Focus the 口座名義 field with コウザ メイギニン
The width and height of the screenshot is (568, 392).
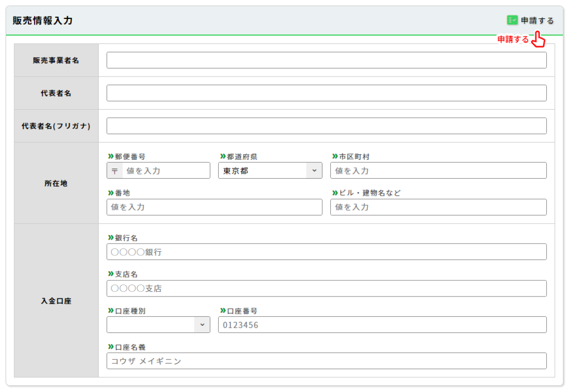tap(326, 361)
